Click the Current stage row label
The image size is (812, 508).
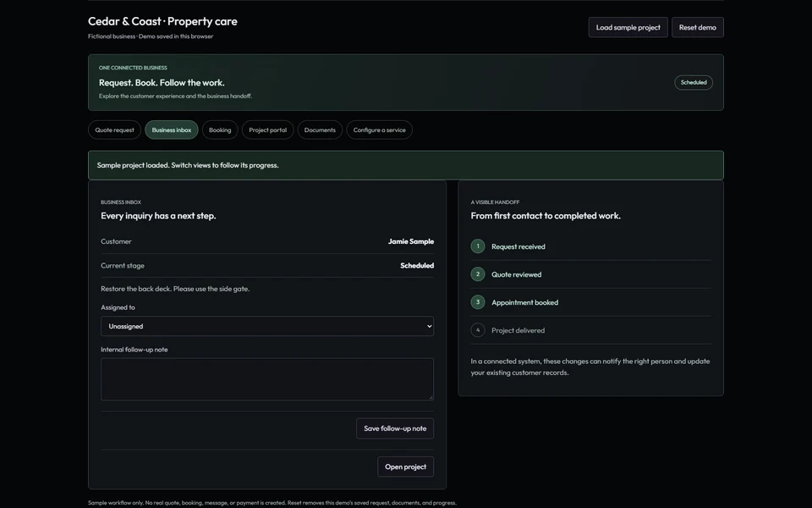(x=123, y=265)
